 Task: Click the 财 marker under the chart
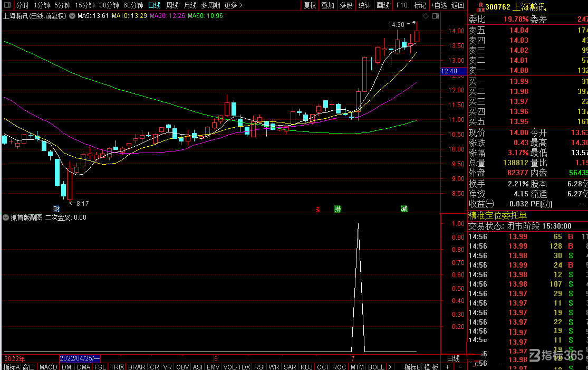tap(56, 209)
